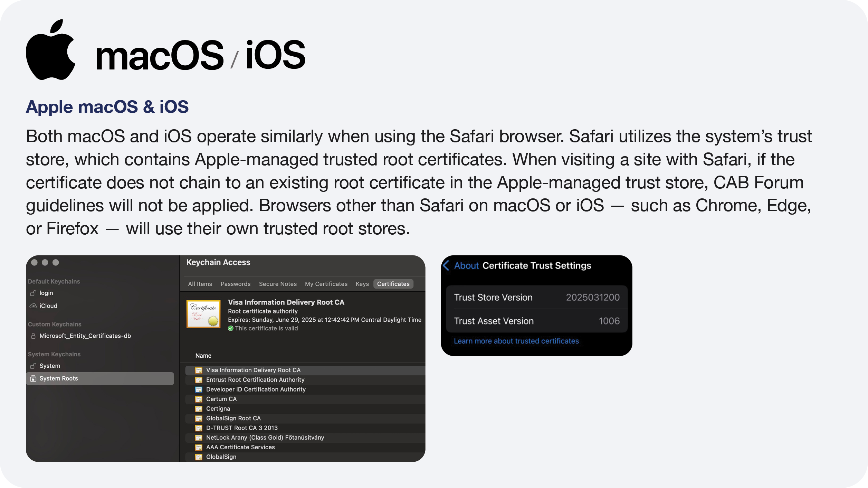The height and width of the screenshot is (488, 868).
Task: Click the lock icon next to Microsoft_Entity_Certificates-db
Action: 33,336
